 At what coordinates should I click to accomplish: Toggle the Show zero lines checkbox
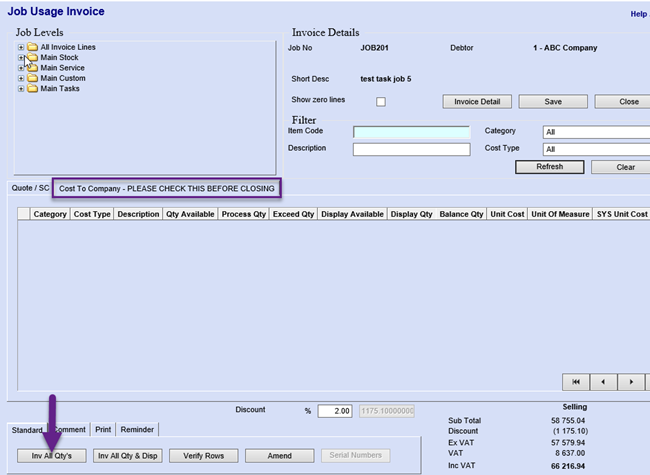[x=380, y=101]
